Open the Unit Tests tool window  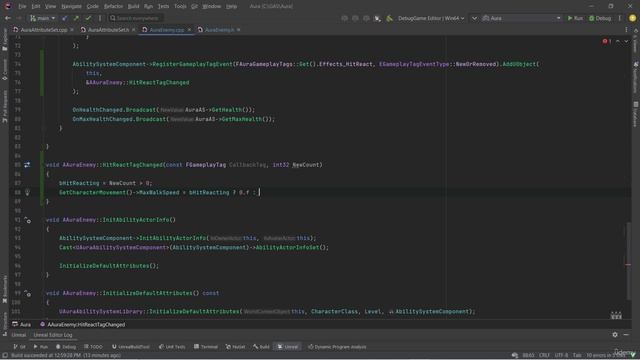pyautogui.click(x=172, y=347)
